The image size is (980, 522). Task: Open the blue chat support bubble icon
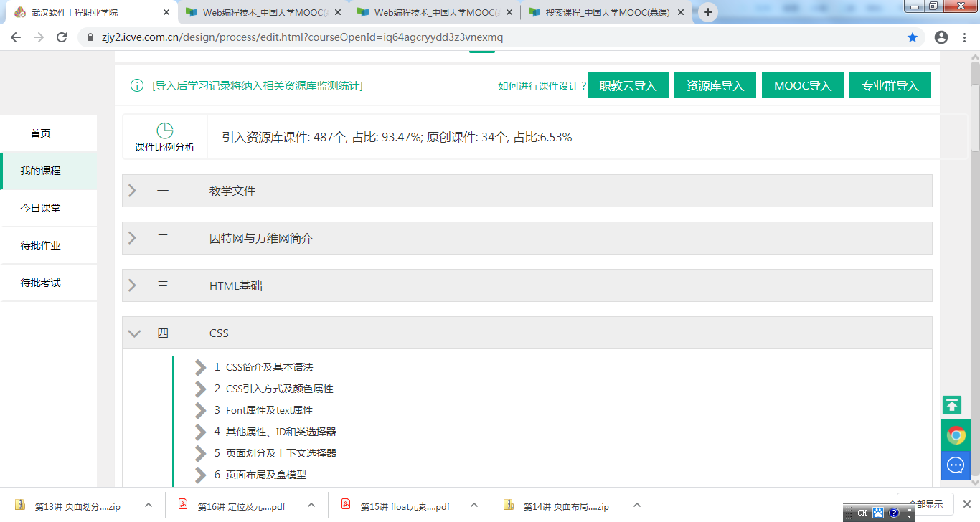(956, 465)
